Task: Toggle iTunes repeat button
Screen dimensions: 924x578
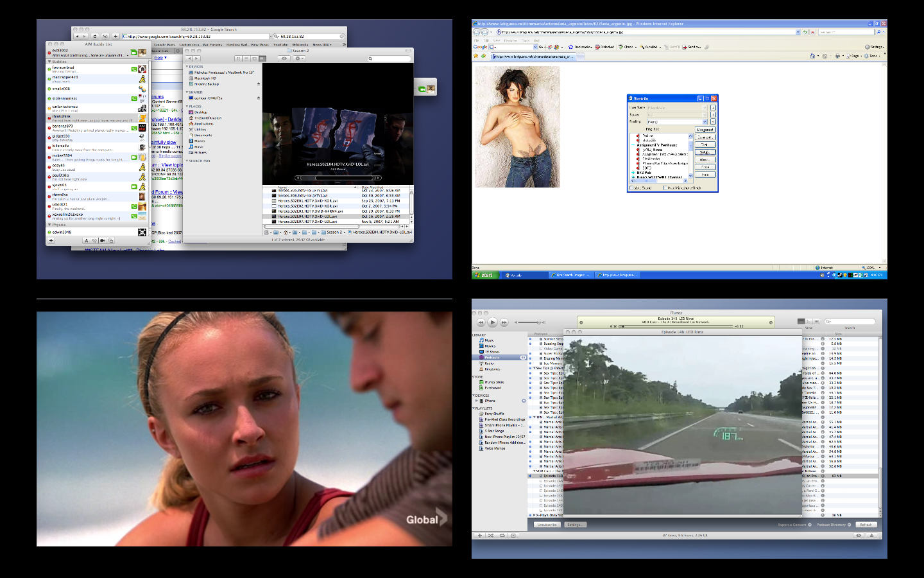Action: point(502,535)
